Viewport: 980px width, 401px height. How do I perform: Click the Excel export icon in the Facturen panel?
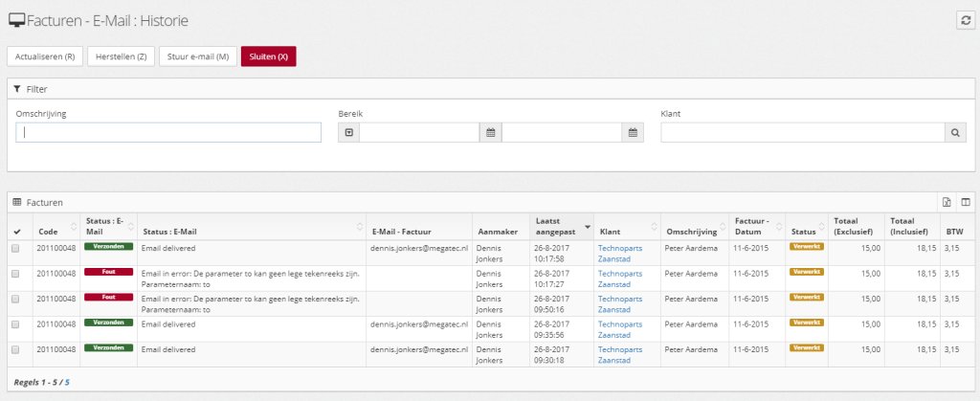coord(947,202)
